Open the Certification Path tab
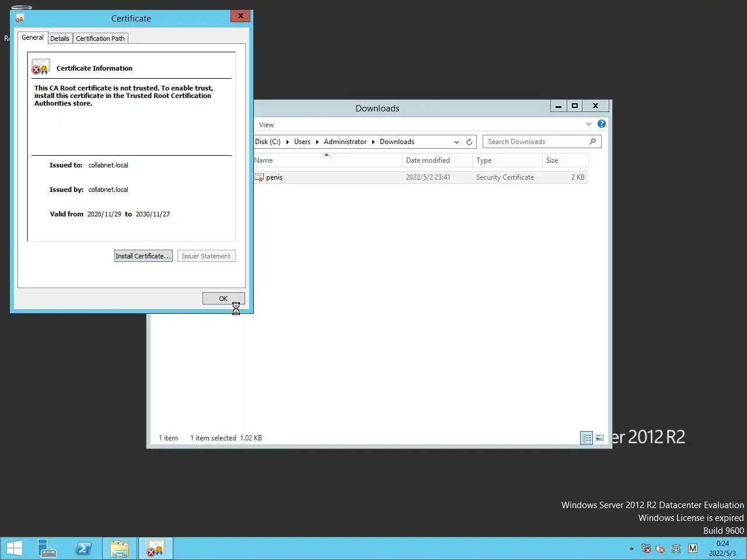Screen dimensions: 747x560 pyautogui.click(x=100, y=38)
